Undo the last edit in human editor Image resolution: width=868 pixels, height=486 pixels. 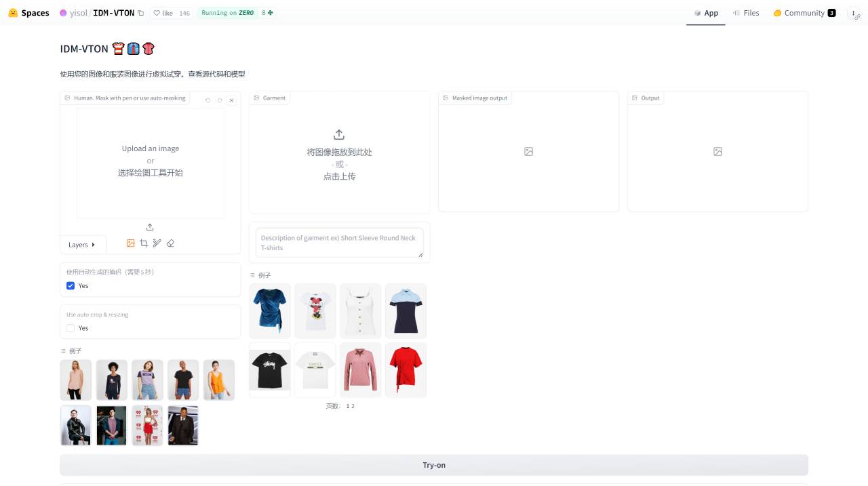pyautogui.click(x=208, y=100)
